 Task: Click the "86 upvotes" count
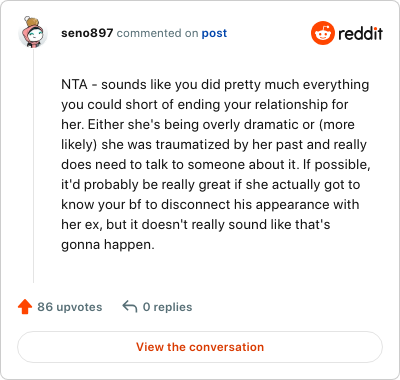[x=69, y=307]
